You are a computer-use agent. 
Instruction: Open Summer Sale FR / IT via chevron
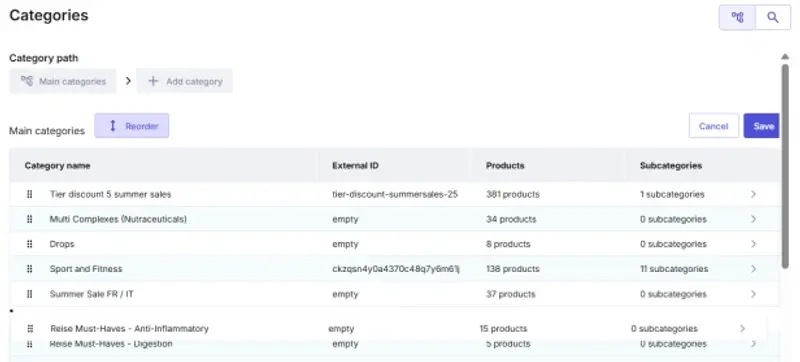click(754, 294)
